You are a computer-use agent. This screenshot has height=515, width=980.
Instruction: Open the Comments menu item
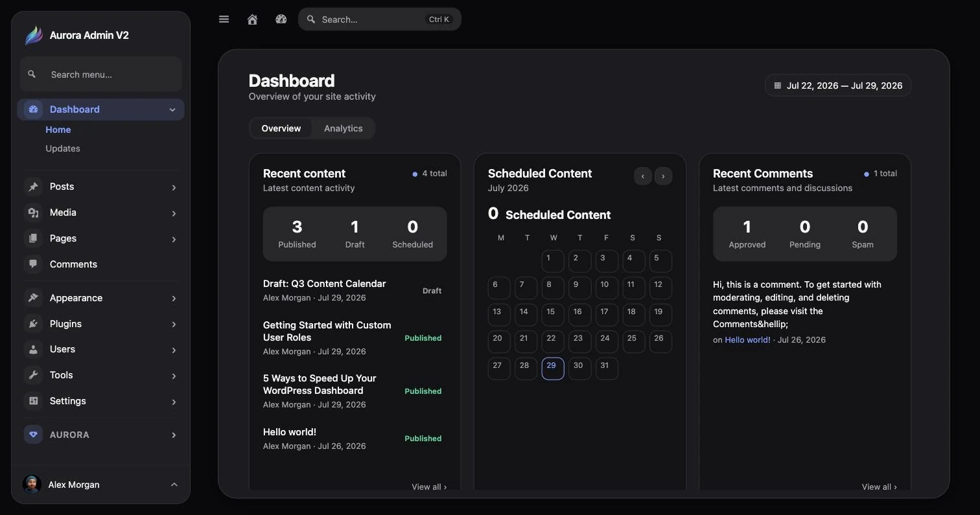tap(101, 264)
